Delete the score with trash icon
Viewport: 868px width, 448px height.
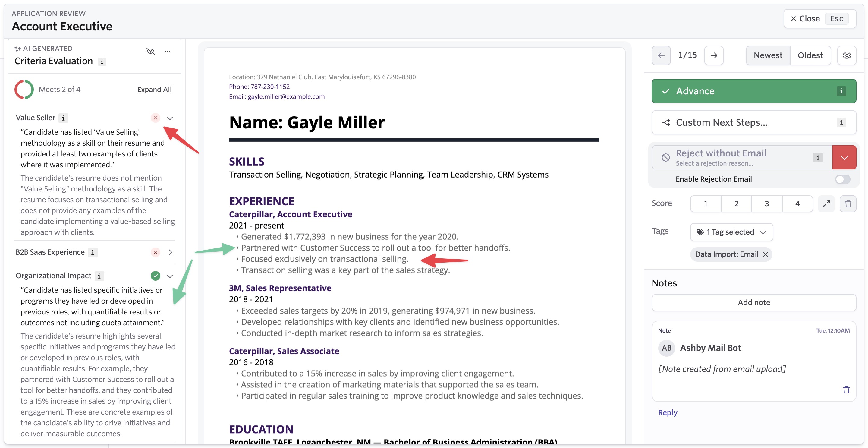[848, 203]
